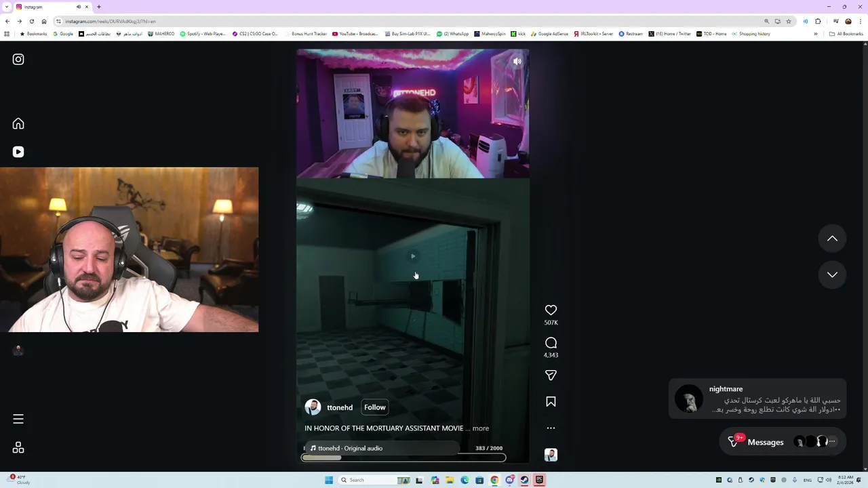This screenshot has width=868, height=488.
Task: Open taskbar clock showing 8:12 AM
Action: point(845,480)
